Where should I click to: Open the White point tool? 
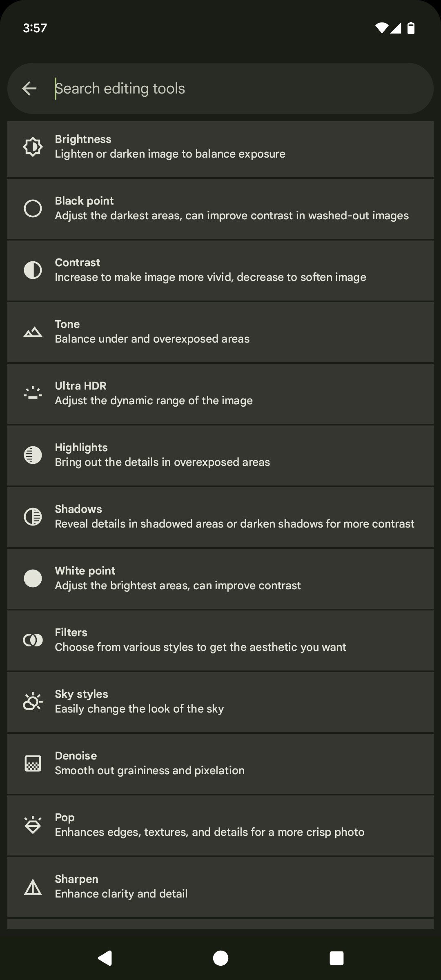point(220,578)
